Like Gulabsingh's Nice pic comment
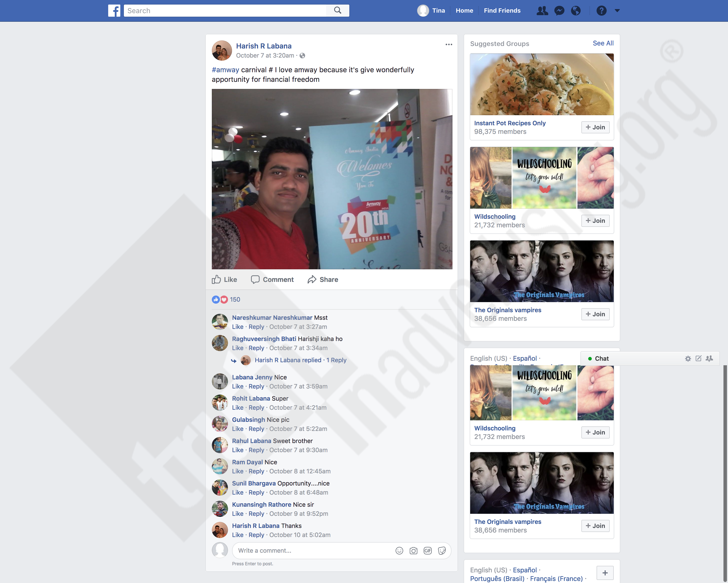The image size is (728, 583). 238,429
